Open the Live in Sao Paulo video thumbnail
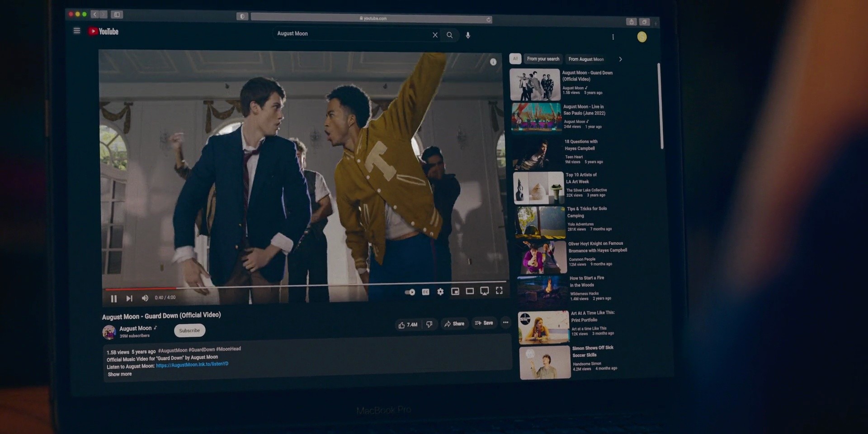 537,118
